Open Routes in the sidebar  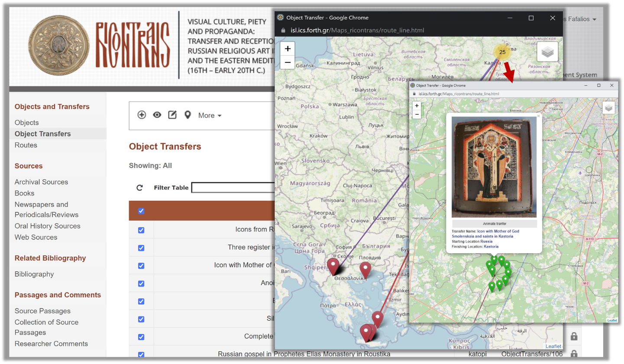pos(26,145)
